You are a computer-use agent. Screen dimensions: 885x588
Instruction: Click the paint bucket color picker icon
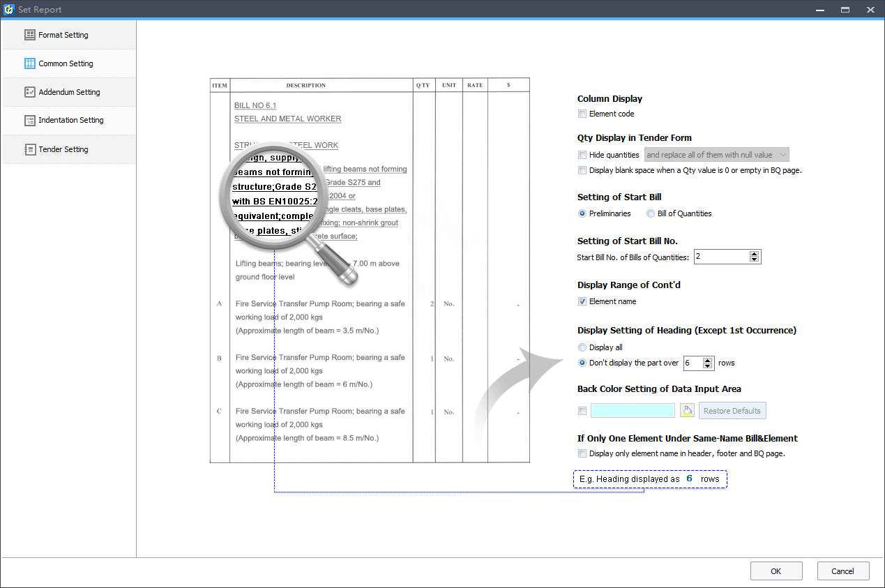point(687,411)
